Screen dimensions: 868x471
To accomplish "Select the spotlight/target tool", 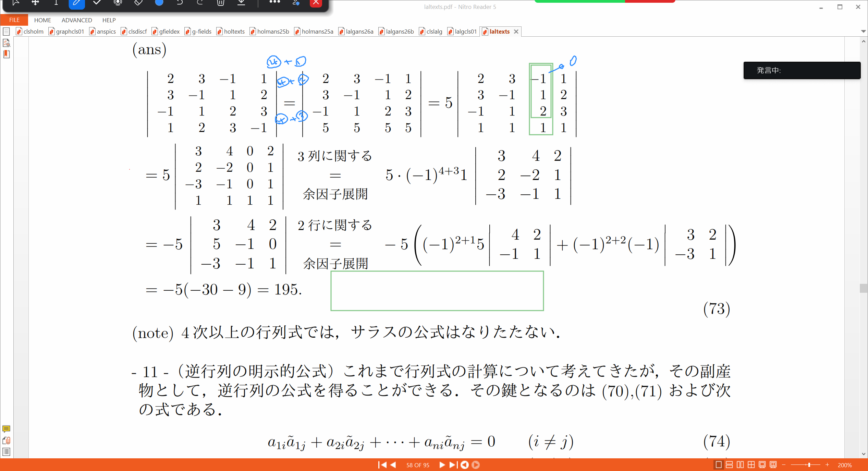I will point(118,3).
